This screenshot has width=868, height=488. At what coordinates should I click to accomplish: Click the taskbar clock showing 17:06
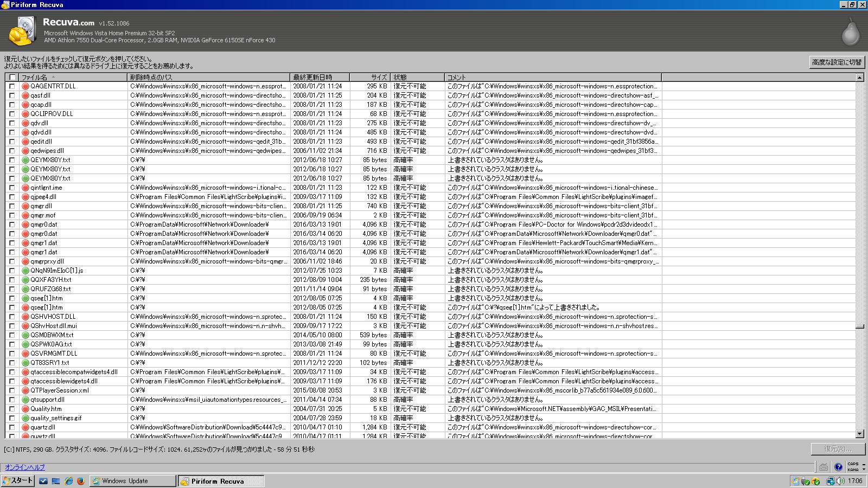pos(855,481)
